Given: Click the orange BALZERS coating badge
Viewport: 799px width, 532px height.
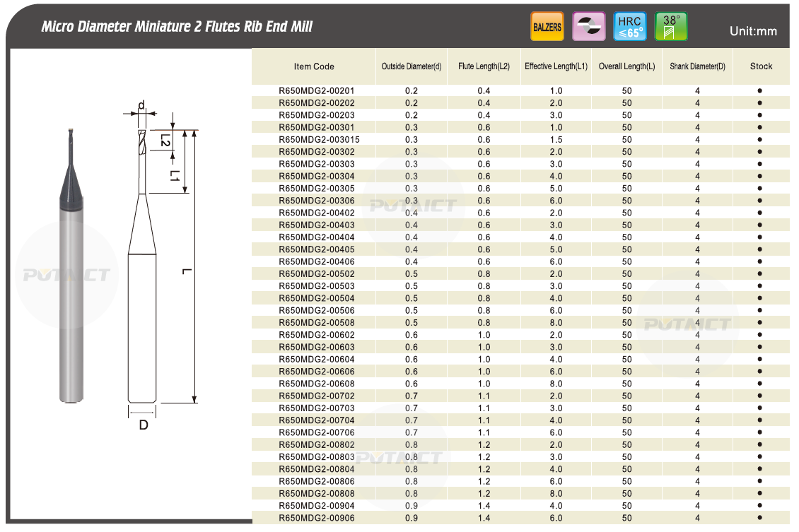Looking at the screenshot, I should pyautogui.click(x=547, y=26).
